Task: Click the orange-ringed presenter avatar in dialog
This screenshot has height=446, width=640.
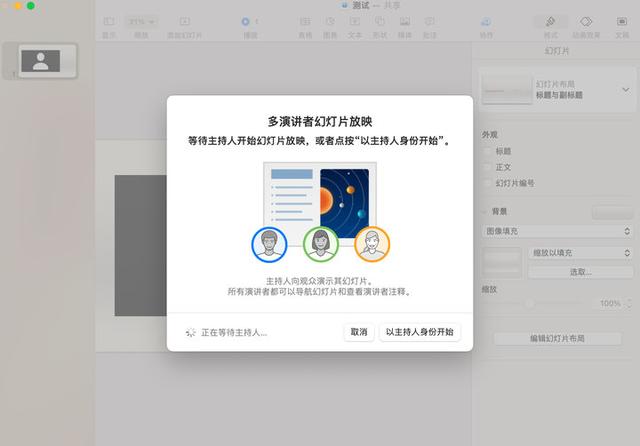Action: (372, 244)
